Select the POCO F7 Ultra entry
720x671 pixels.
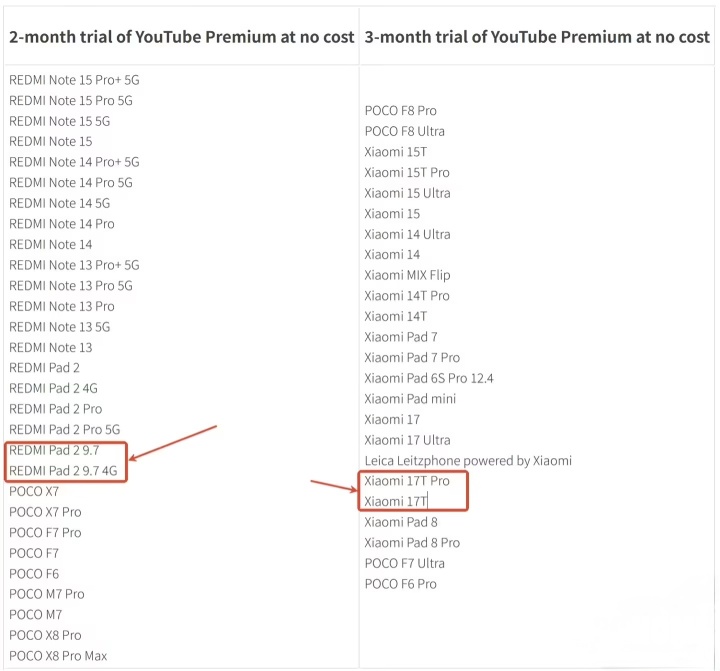coord(404,563)
